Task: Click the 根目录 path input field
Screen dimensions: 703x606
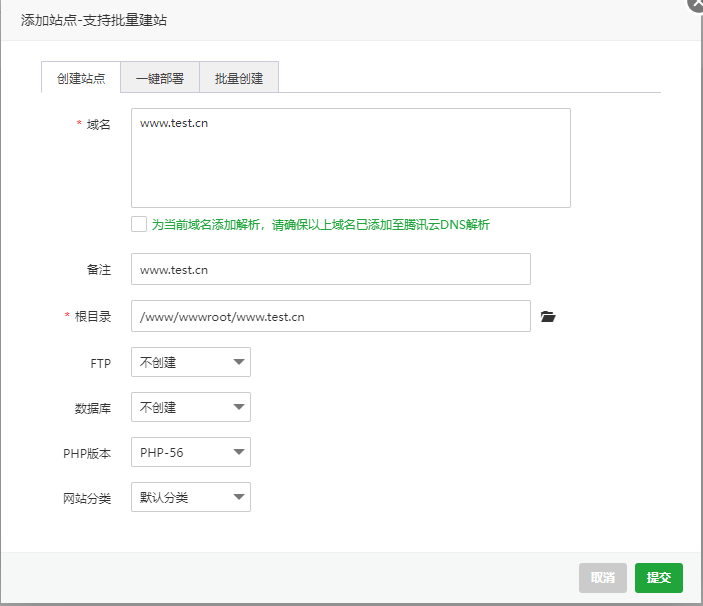Action: 331,316
